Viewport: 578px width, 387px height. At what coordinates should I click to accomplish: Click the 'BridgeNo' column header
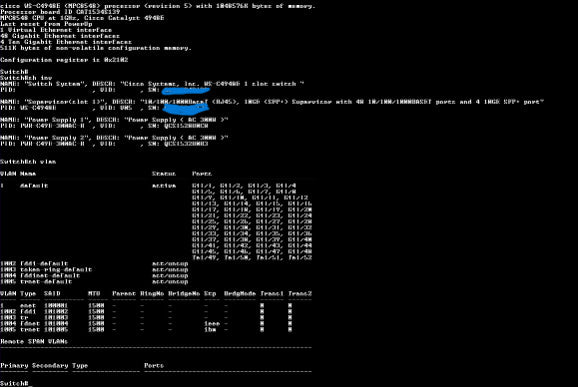184,294
